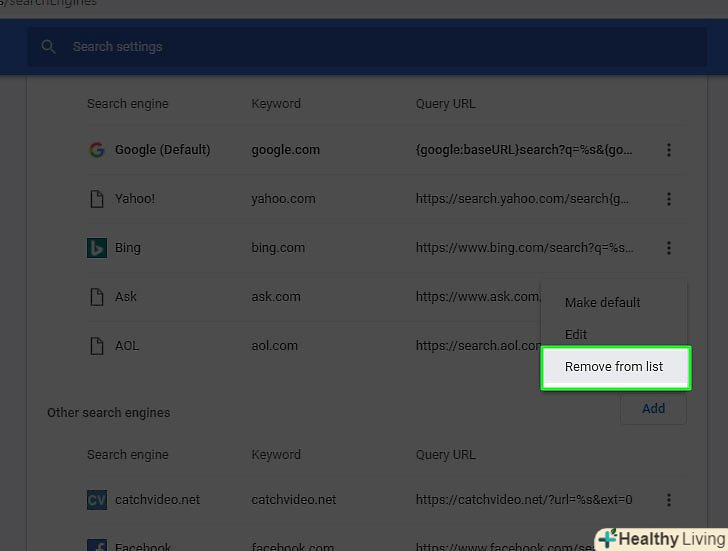Image resolution: width=728 pixels, height=551 pixels.
Task: Click the bing.com keyword
Action: click(278, 248)
